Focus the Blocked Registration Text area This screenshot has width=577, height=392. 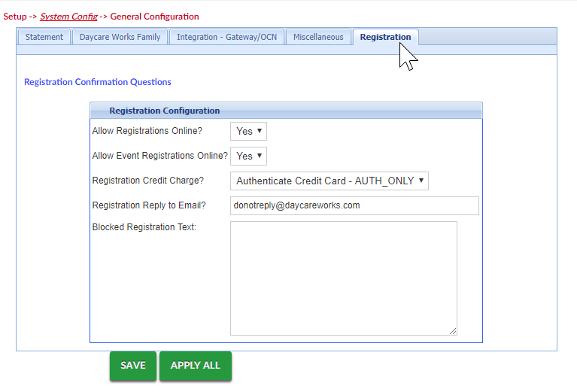point(343,278)
